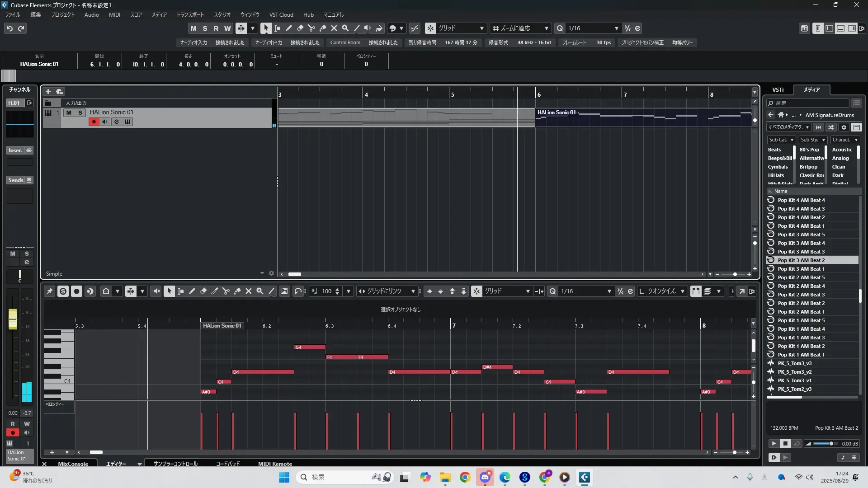Select Pop Kit 2 AM Beat 5 loop
Image resolution: width=868 pixels, height=488 pixels.
click(801, 277)
